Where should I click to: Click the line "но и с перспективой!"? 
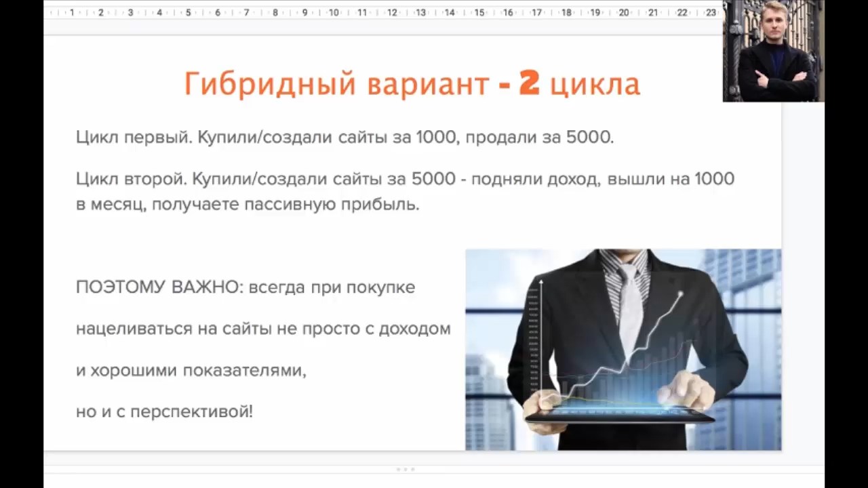click(164, 411)
